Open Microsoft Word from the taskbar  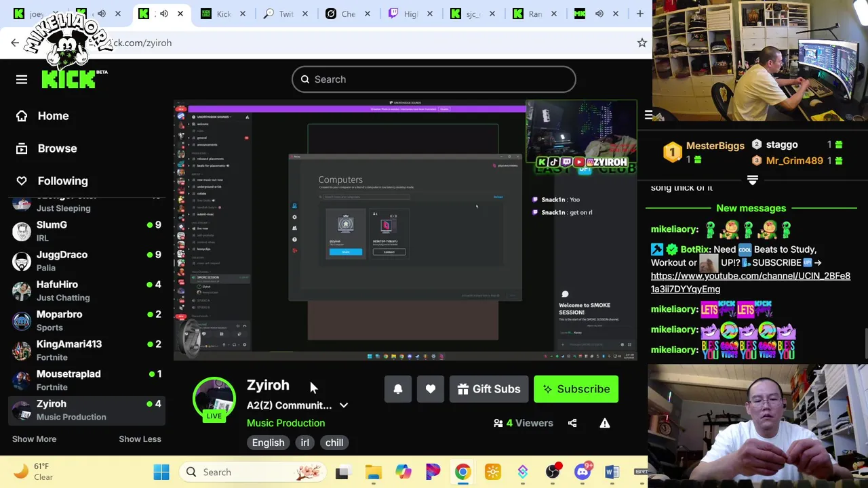tap(612, 472)
